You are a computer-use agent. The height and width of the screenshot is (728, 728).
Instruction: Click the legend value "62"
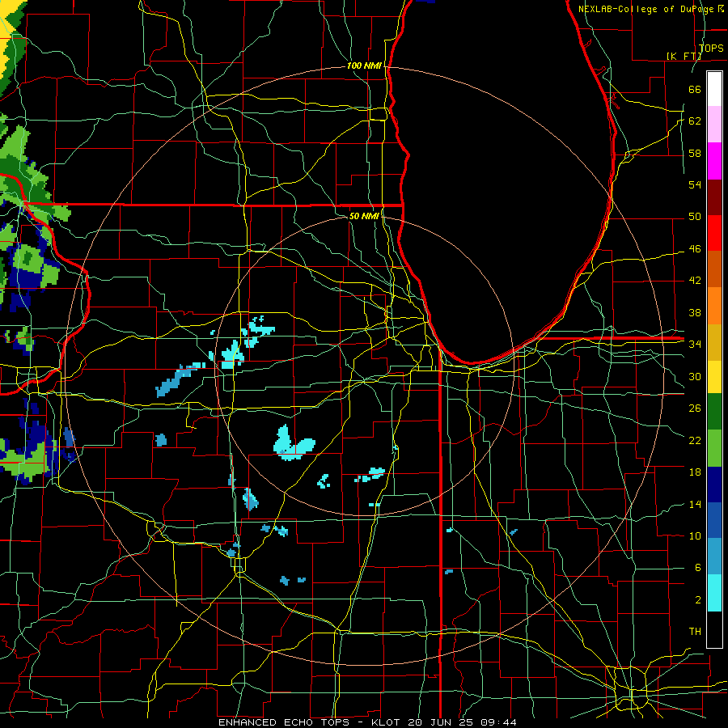(x=695, y=121)
